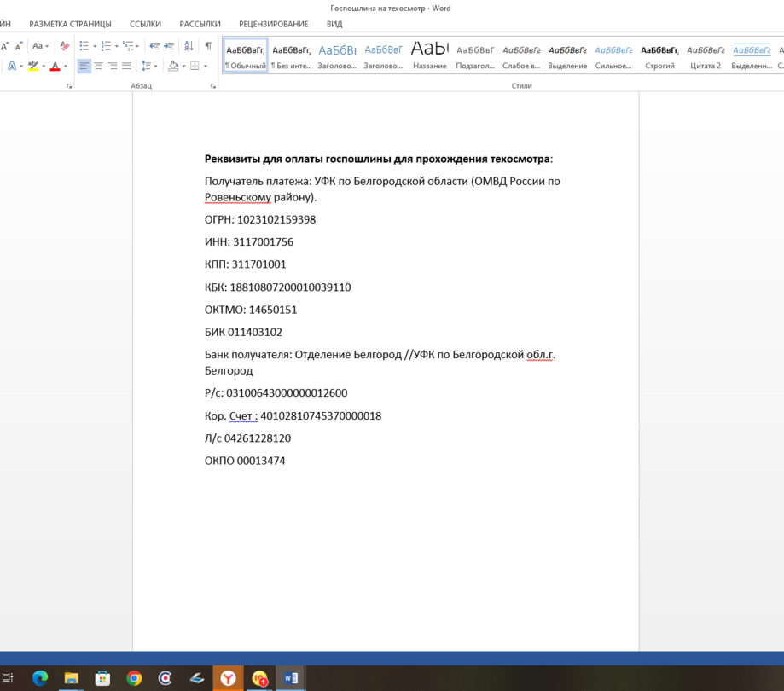This screenshot has height=691, width=784.
Task: Click the Clear All Formatting eraser icon
Action: tap(65, 46)
